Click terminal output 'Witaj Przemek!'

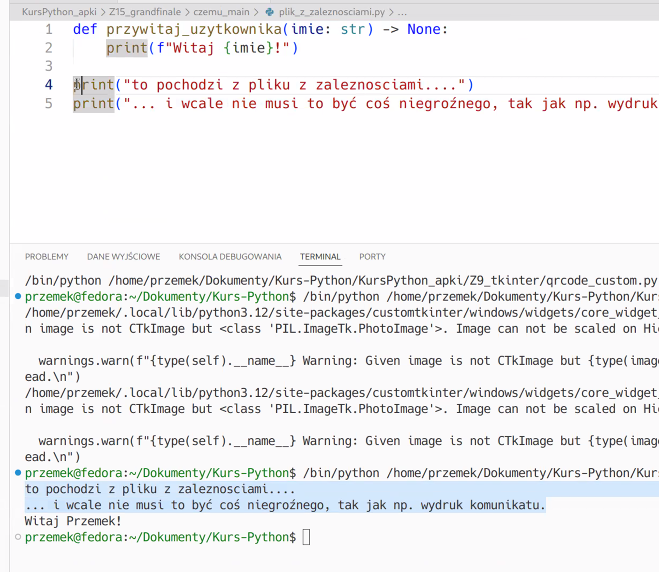coord(73,521)
